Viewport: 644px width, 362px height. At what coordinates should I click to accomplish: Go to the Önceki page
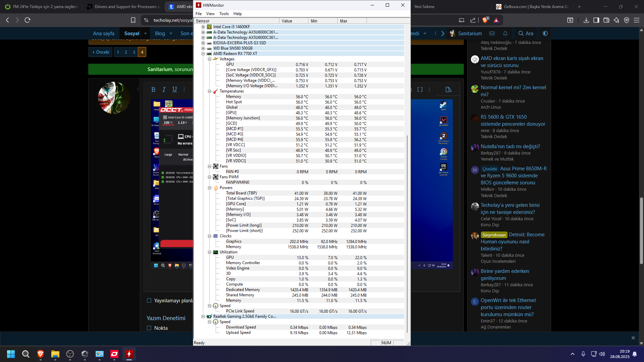point(101,52)
